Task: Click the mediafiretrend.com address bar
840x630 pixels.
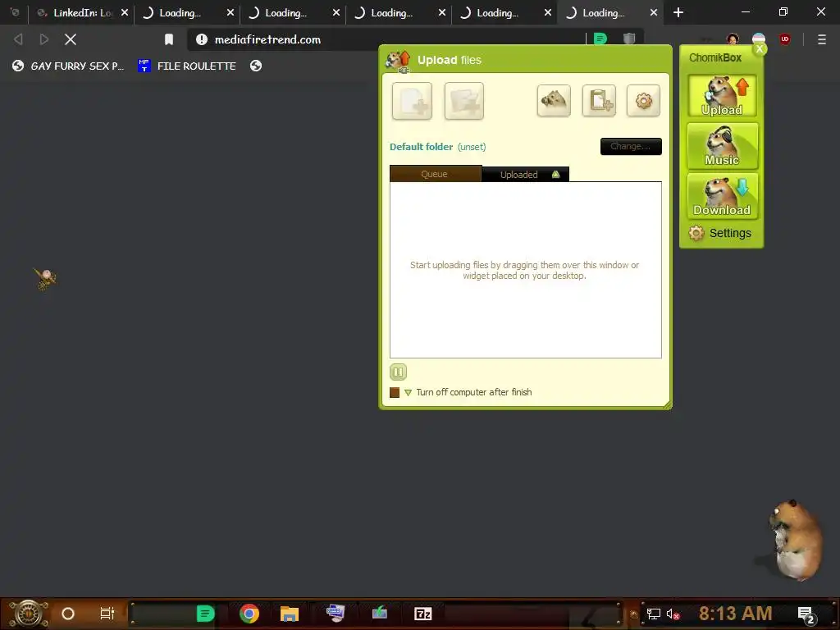Action: pyautogui.click(x=268, y=39)
